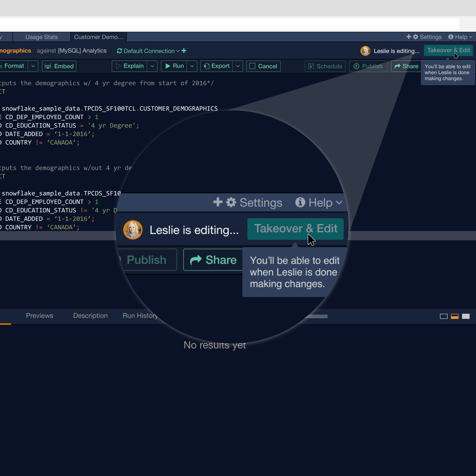Click Leslie's avatar picture
The height and width of the screenshot is (476, 476).
point(365,51)
